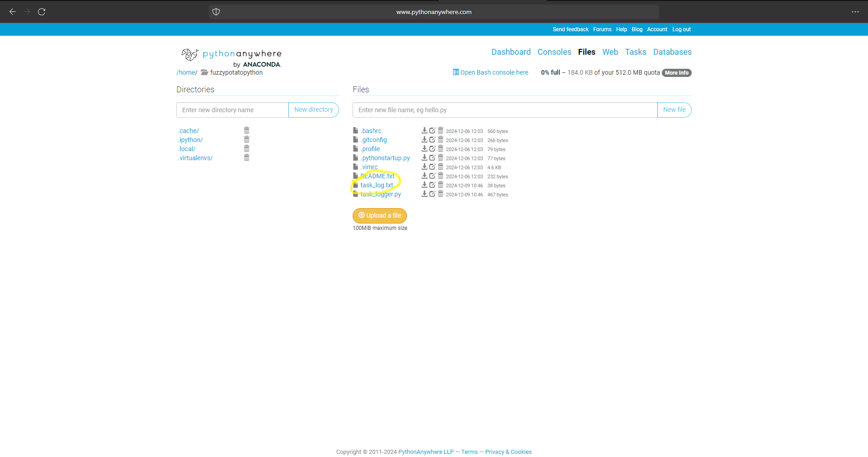The width and height of the screenshot is (868, 457).
Task: Click the New directory button
Action: click(x=313, y=109)
